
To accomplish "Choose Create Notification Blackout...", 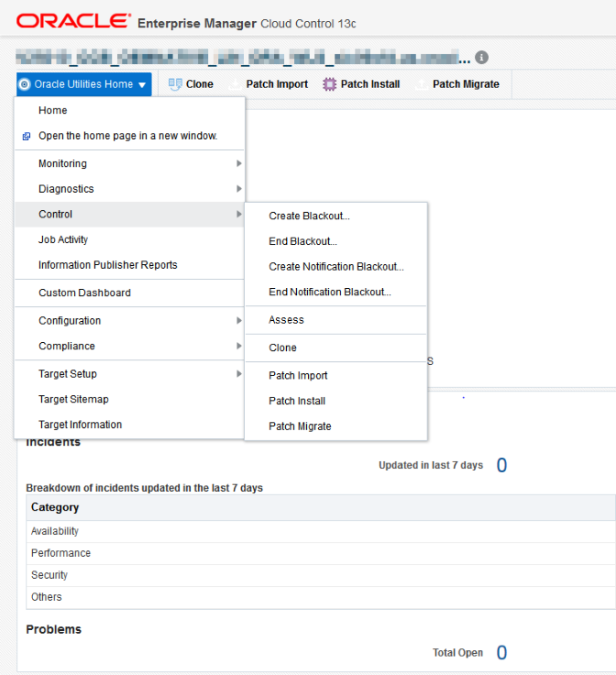I will [x=336, y=267].
